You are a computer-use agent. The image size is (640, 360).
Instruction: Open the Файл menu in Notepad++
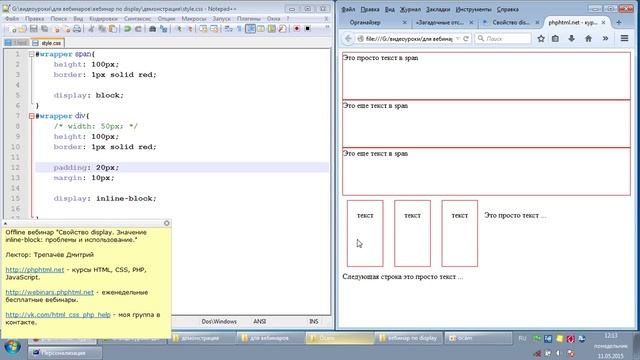tap(12, 18)
